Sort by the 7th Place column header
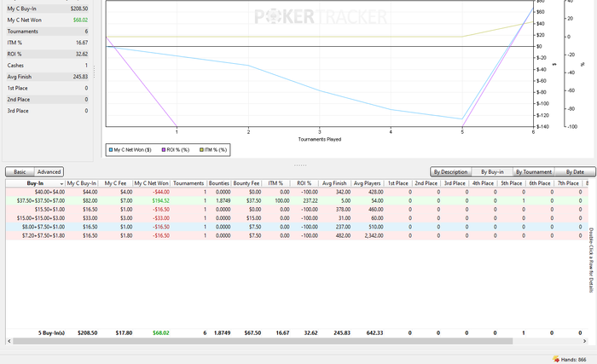This screenshot has height=364, width=597. click(x=568, y=183)
